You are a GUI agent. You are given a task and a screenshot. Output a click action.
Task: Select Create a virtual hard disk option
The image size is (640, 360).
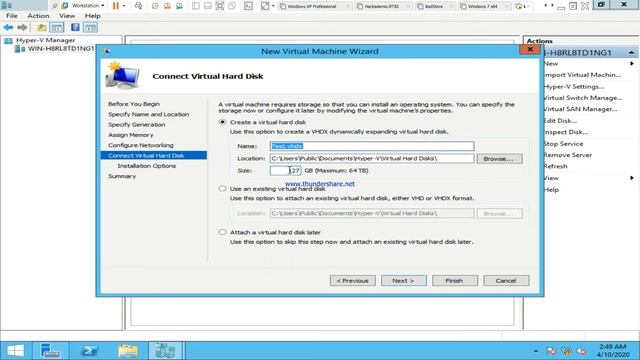tap(222, 122)
